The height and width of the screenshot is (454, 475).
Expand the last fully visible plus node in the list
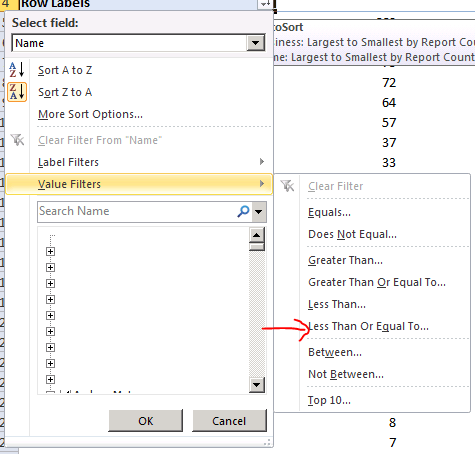(50, 379)
